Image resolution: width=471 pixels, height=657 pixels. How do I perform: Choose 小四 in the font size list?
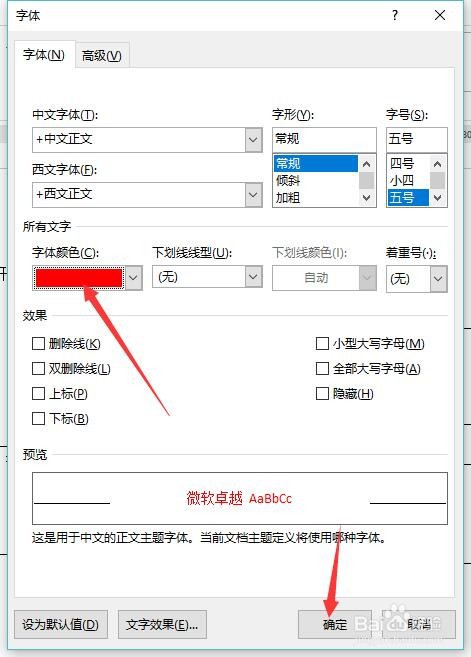402,181
